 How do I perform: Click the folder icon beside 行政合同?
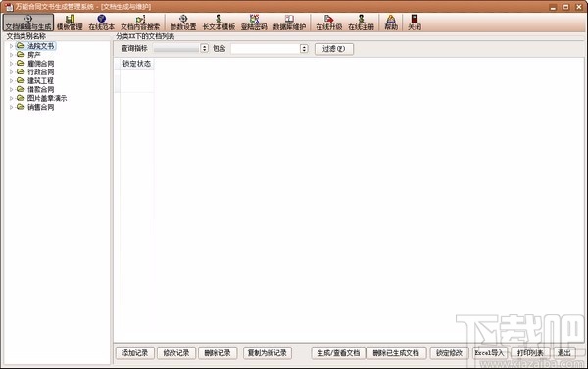tap(21, 71)
